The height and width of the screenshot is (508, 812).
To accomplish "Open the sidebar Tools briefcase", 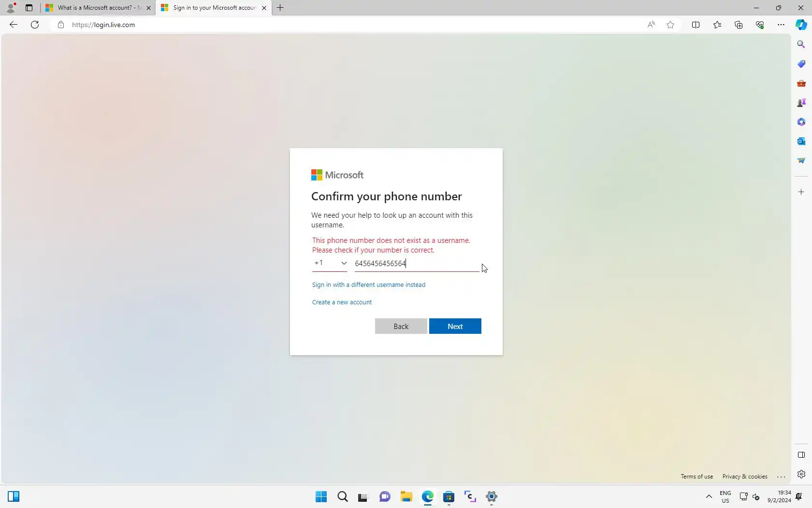I will pos(801,83).
